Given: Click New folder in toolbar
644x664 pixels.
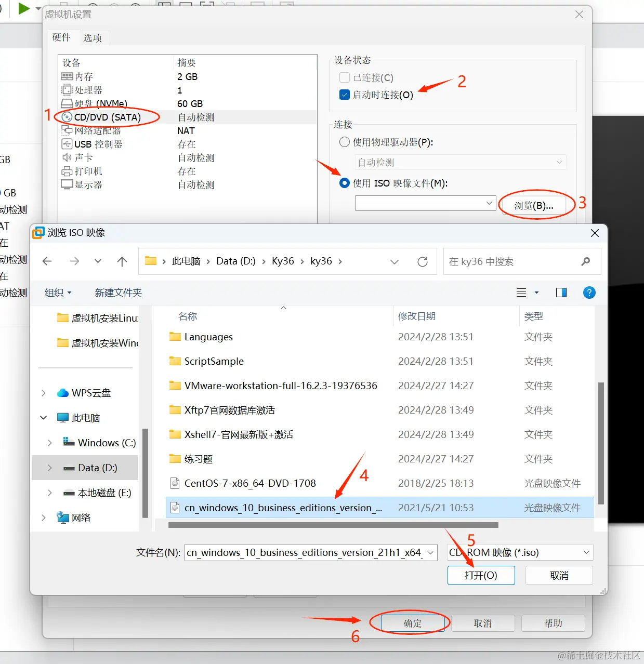Looking at the screenshot, I should coord(119,293).
